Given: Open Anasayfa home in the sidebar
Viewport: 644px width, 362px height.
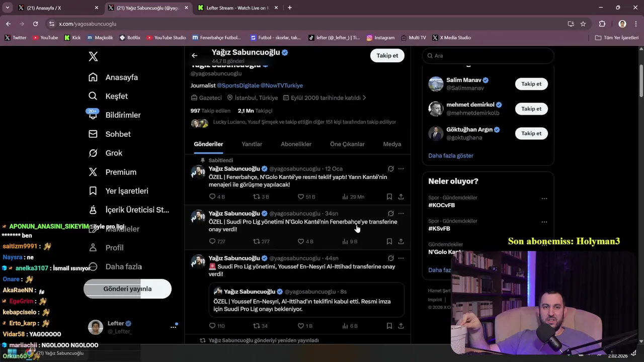Looking at the screenshot, I should click(x=113, y=77).
